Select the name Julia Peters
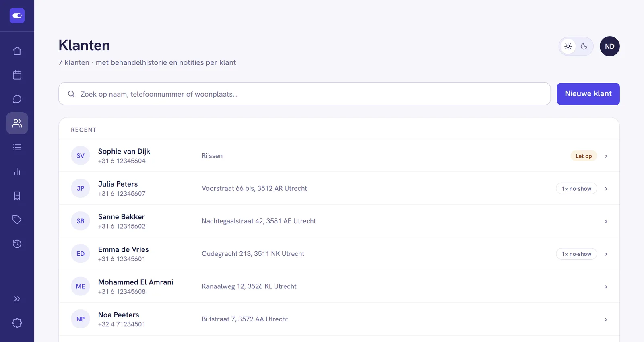This screenshot has width=644, height=342. [x=118, y=184]
